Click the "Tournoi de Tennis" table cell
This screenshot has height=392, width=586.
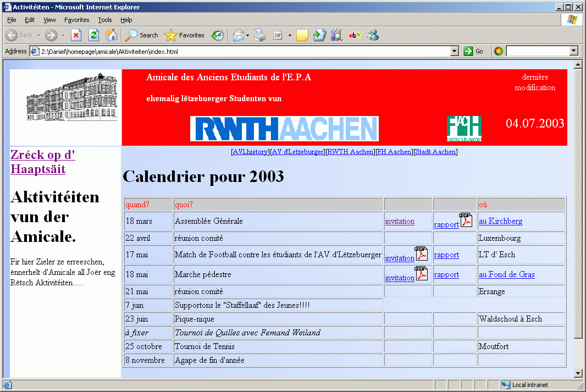(x=278, y=346)
